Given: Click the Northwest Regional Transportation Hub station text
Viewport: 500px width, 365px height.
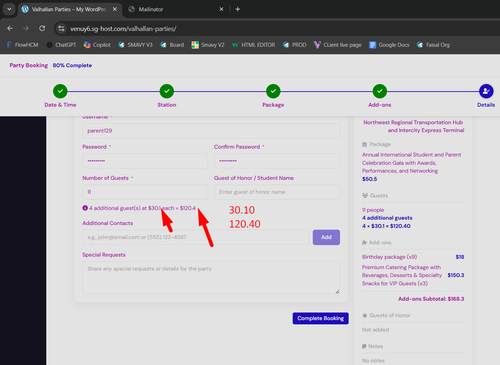Looking at the screenshot, I should [414, 126].
